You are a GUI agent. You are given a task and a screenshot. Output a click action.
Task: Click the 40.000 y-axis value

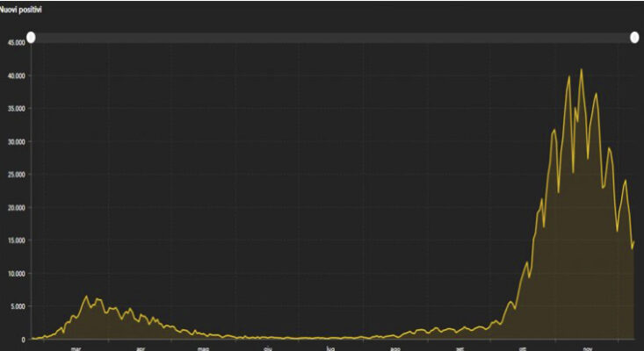pos(15,75)
